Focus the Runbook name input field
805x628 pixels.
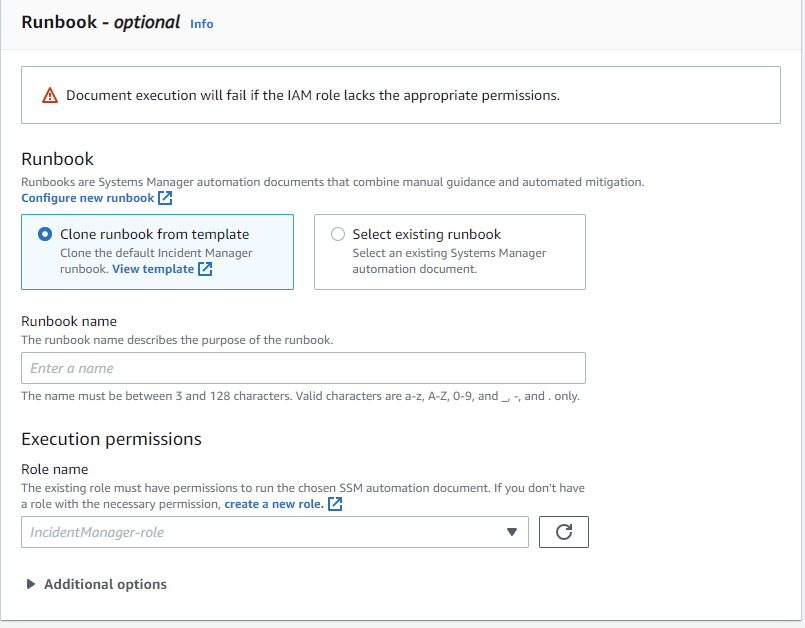303,368
